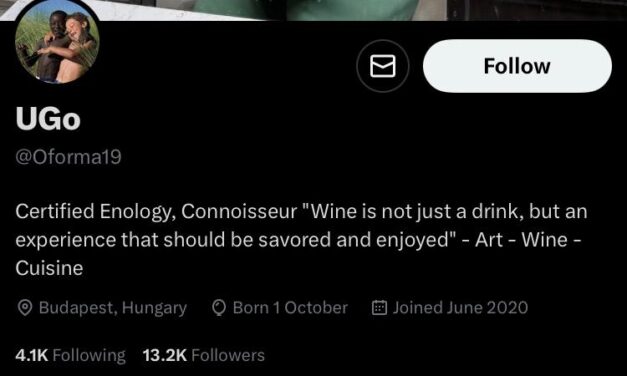Click the word Followers label

pyautogui.click(x=228, y=355)
